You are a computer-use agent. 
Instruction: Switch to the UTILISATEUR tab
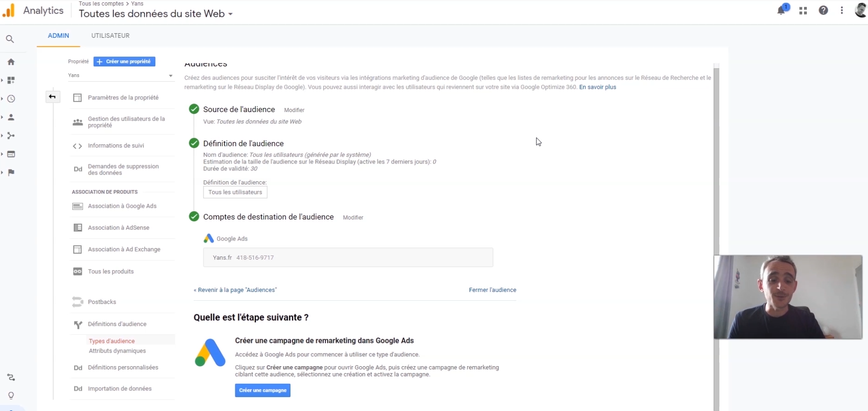pyautogui.click(x=110, y=35)
